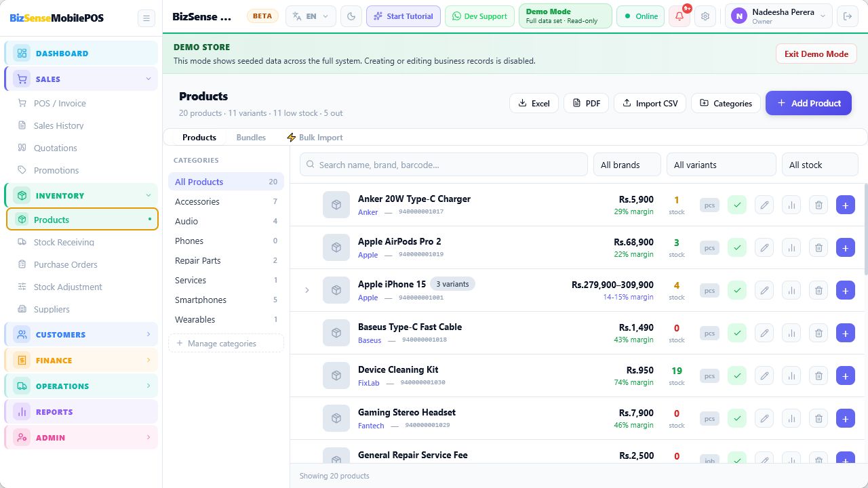Open the All variants filter dropdown

point(721,165)
